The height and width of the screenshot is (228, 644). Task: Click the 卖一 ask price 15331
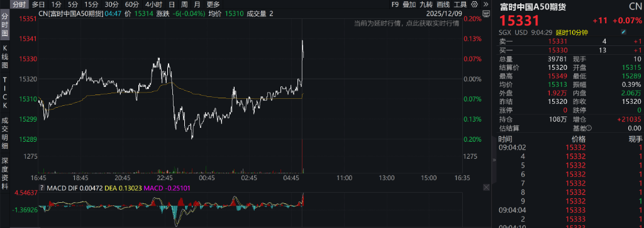pyautogui.click(x=558, y=41)
